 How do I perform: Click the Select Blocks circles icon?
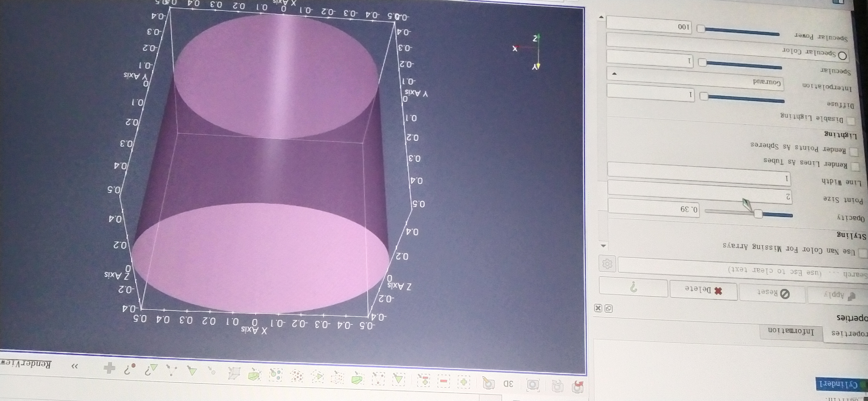pyautogui.click(x=276, y=375)
